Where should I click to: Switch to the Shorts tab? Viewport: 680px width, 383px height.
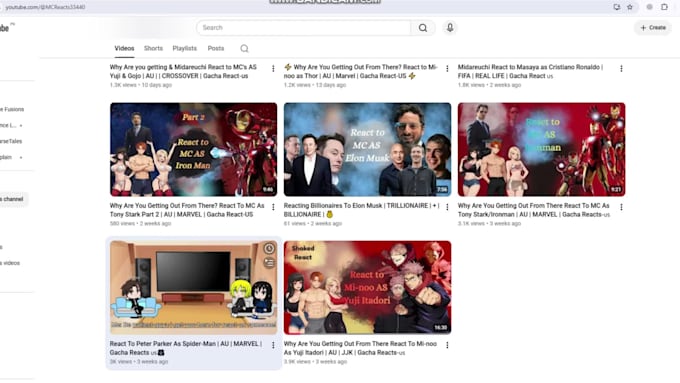[153, 49]
